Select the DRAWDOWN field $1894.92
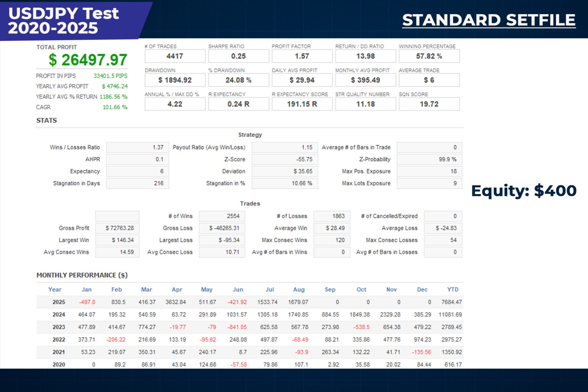This screenshot has height=392, width=588. click(175, 80)
